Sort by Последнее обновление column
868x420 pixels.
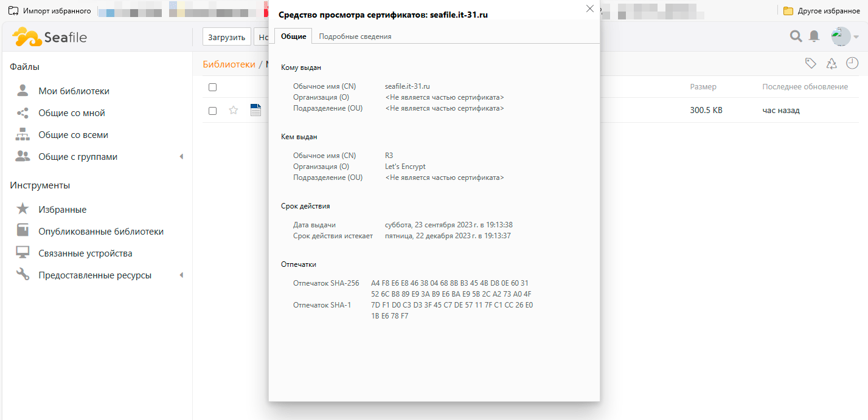click(805, 87)
